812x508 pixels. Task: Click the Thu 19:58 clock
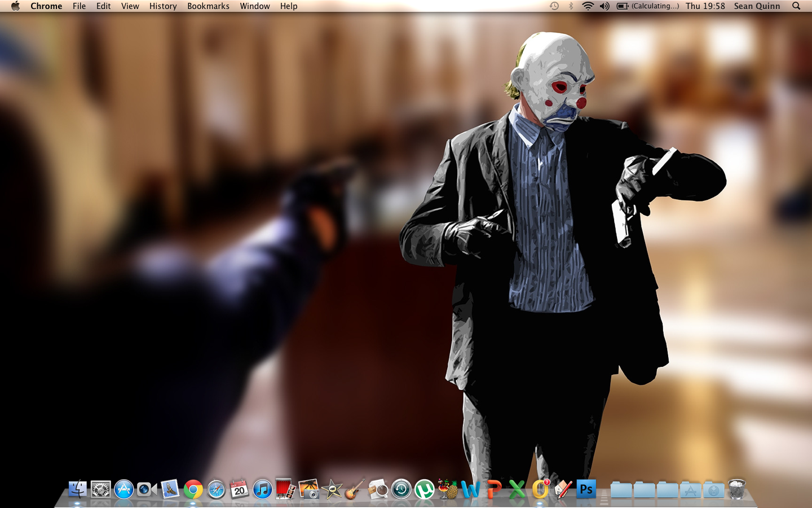point(705,6)
